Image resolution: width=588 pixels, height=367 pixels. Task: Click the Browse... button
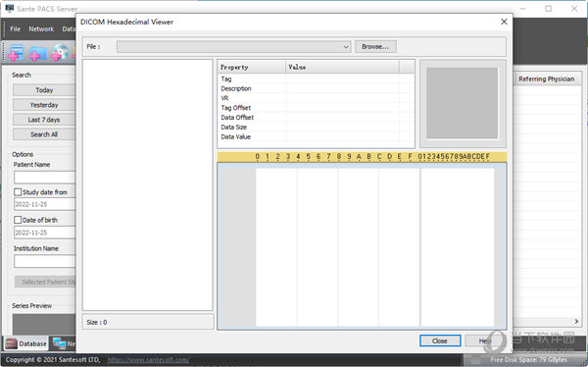click(x=375, y=46)
